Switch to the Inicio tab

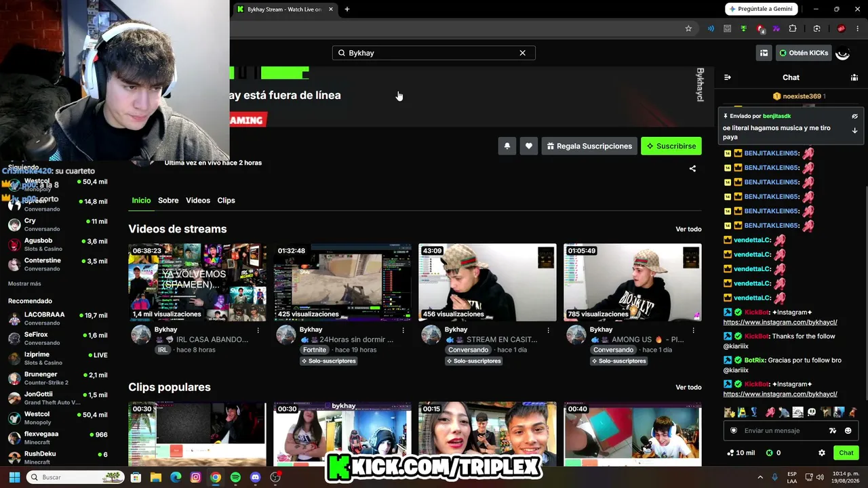click(141, 201)
